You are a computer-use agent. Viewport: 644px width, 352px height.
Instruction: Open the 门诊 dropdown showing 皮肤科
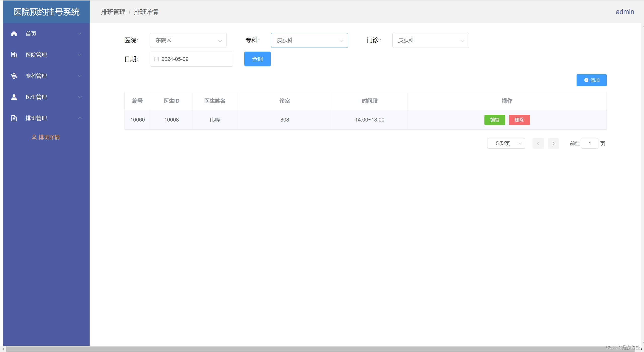431,40
